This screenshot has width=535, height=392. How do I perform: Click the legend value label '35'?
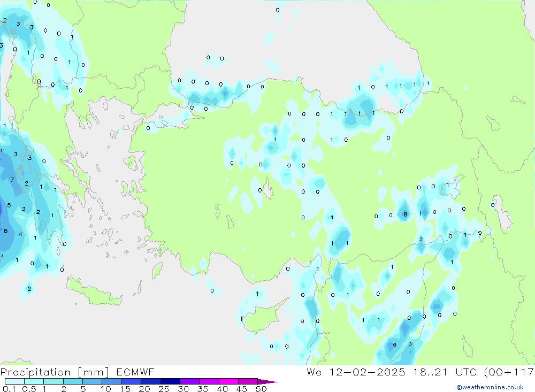[203, 389]
